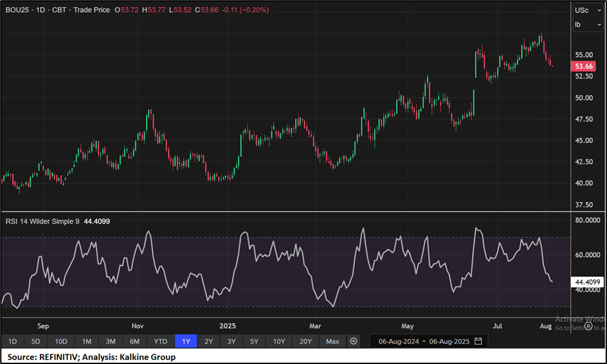Show the 20Y chart range
The image size is (607, 364).
click(305, 341)
